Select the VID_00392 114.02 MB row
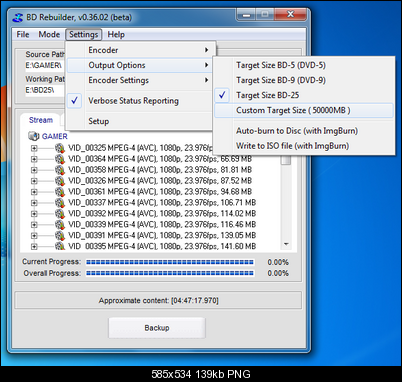 pos(162,214)
